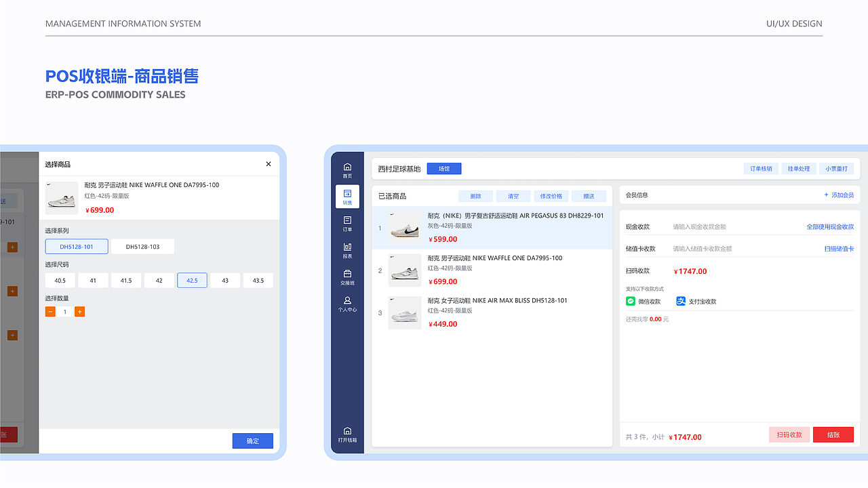The height and width of the screenshot is (488, 868).
Task: Decrease quantity with the orange minus button
Action: tap(50, 312)
